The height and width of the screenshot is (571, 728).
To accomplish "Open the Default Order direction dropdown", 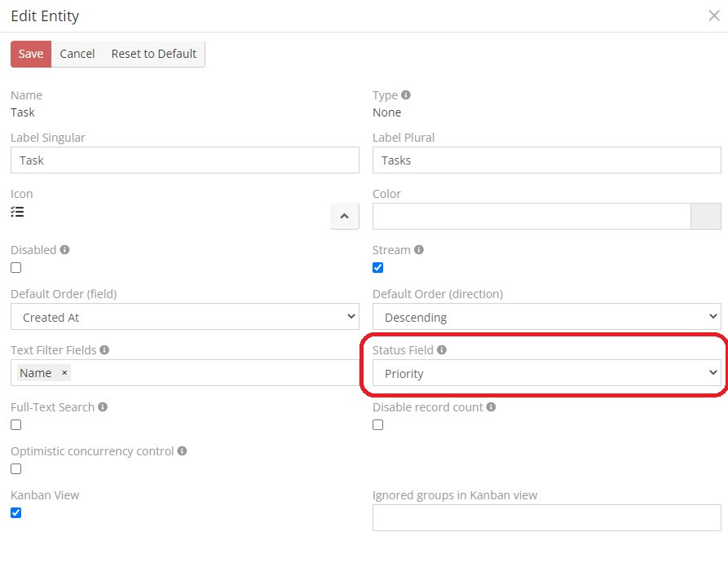I will point(546,317).
